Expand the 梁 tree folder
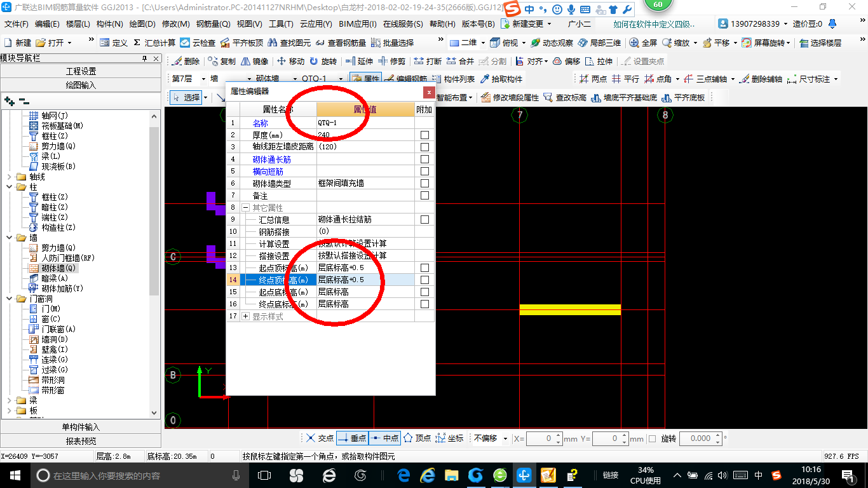 [9, 400]
